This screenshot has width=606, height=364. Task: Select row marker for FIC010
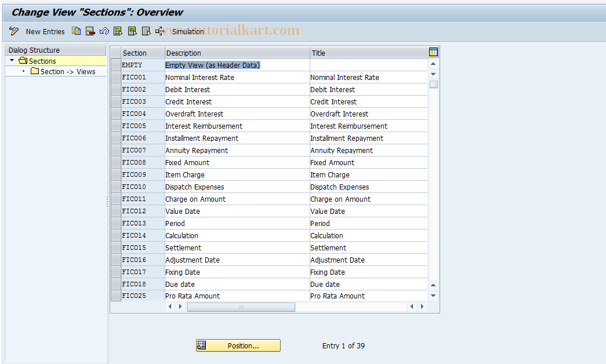point(115,187)
